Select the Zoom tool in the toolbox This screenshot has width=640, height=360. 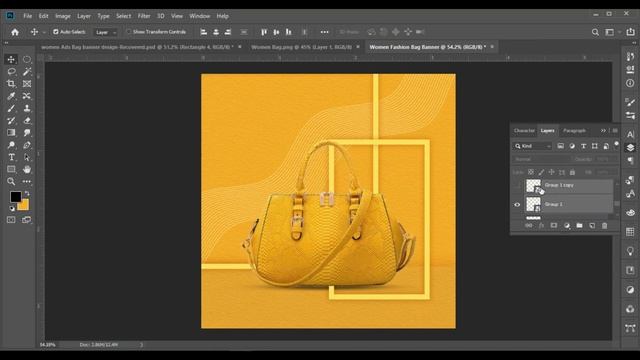pyautogui.click(x=11, y=182)
